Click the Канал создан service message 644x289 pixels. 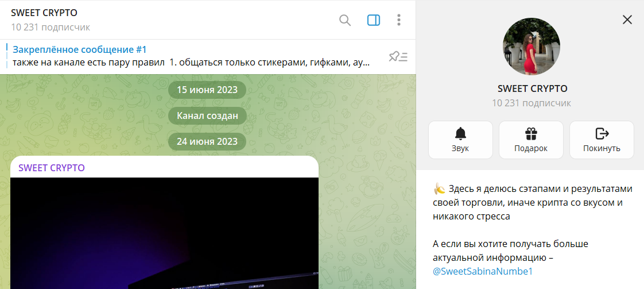click(x=207, y=116)
